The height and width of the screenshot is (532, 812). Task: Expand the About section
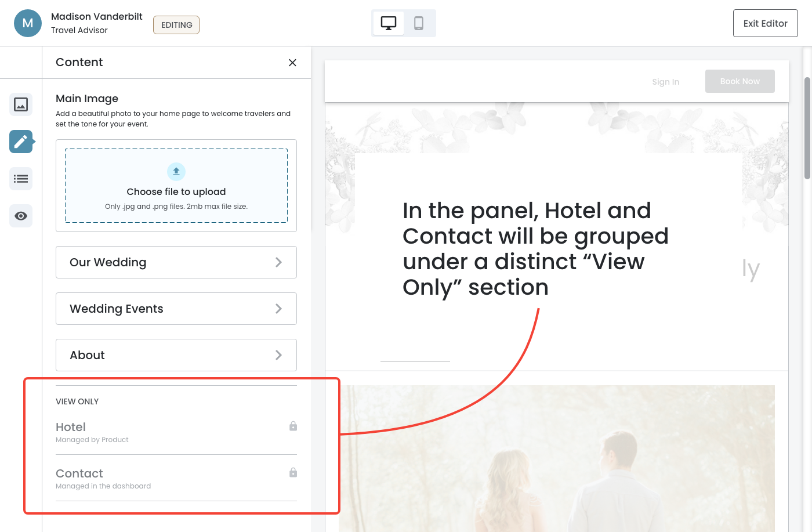(x=176, y=355)
